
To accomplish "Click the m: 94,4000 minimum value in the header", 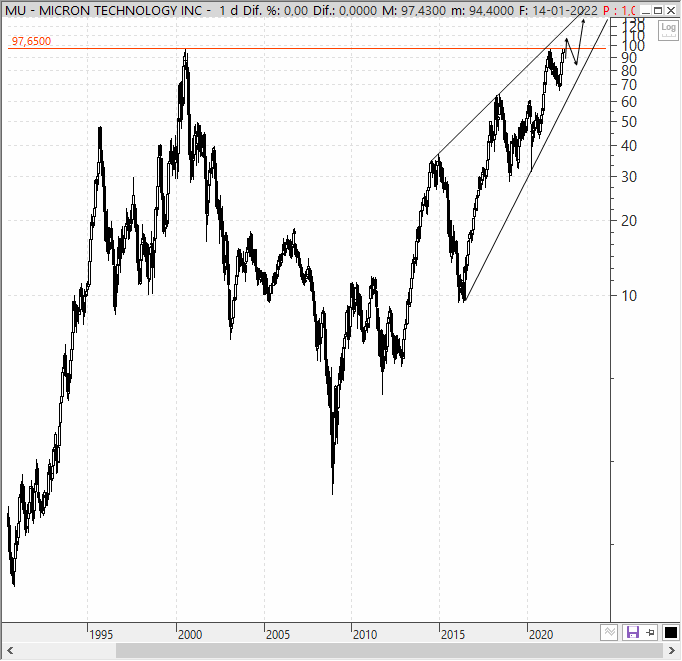I will click(482, 10).
